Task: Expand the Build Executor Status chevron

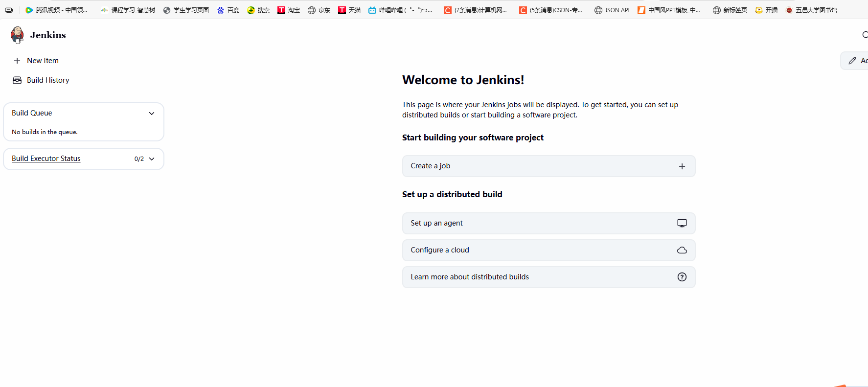Action: click(x=152, y=159)
